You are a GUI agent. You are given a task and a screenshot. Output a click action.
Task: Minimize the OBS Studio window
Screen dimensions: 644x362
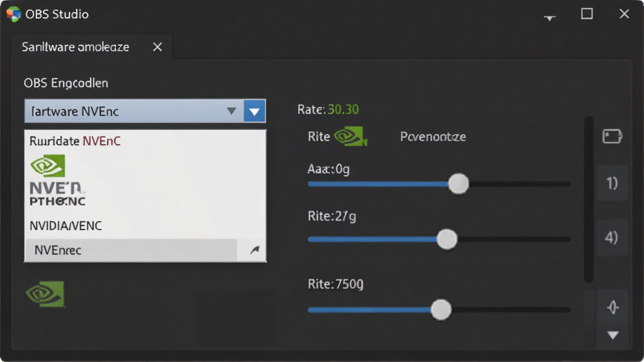point(550,17)
